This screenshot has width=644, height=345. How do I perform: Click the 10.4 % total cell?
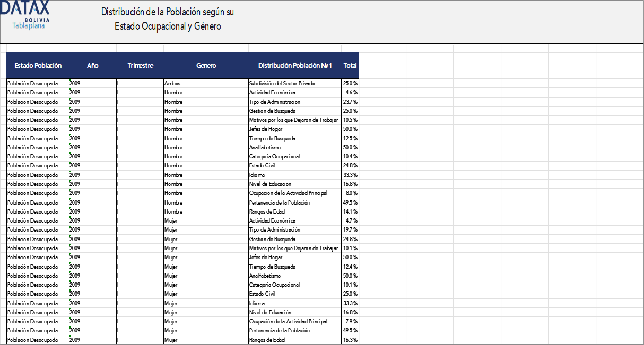click(350, 156)
